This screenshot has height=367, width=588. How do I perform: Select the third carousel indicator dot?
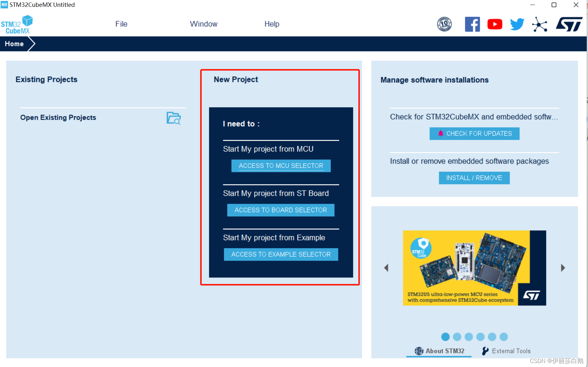point(469,337)
